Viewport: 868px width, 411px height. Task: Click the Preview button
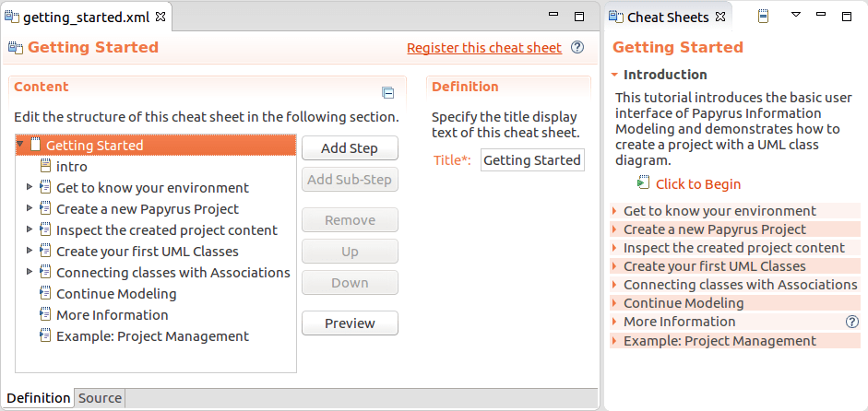pos(350,323)
